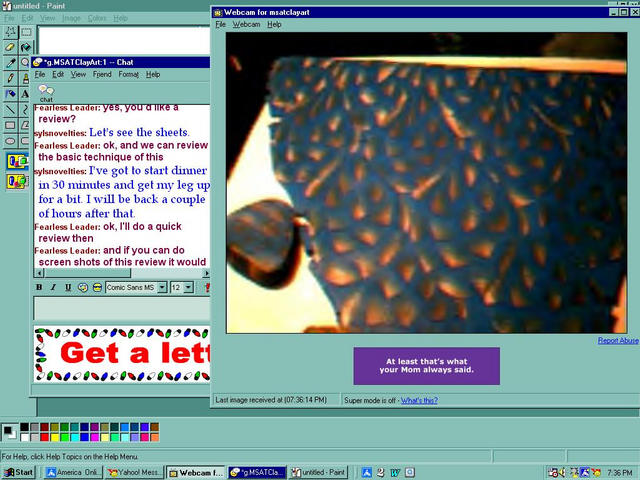640x480 pixels.
Task: Open the emoticons smiley picker in chat
Action: coord(83,287)
